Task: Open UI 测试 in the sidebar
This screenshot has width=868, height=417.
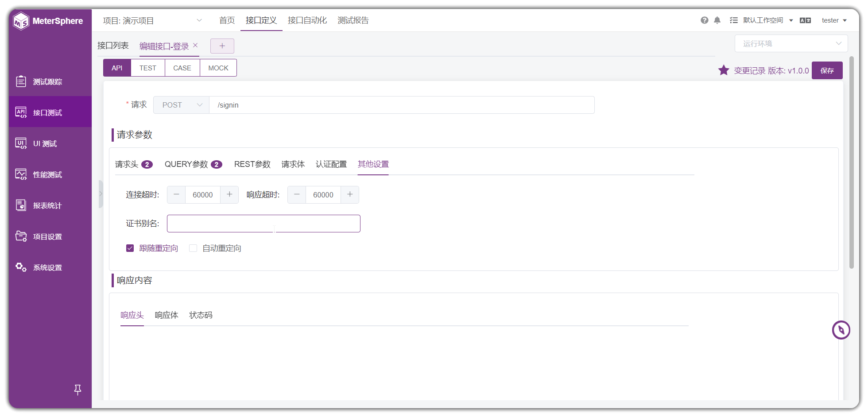Action: click(50, 143)
